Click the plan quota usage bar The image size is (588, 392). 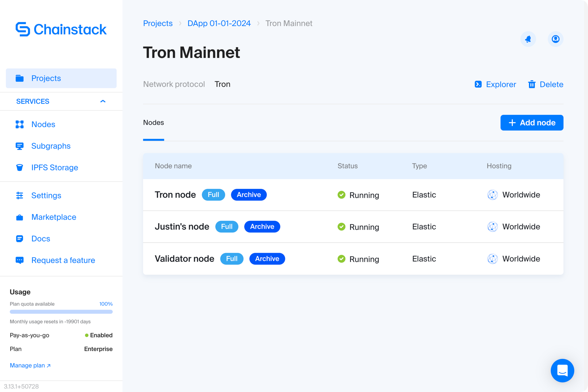pyautogui.click(x=61, y=312)
